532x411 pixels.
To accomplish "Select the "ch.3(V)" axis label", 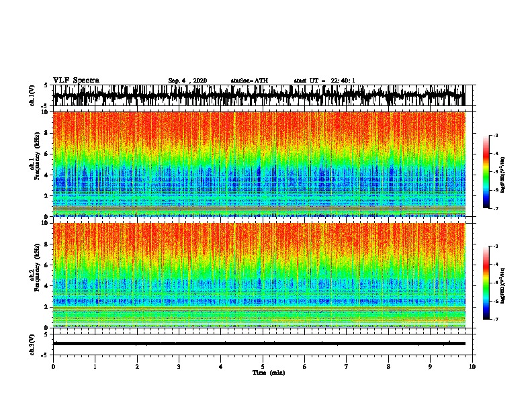I will tap(32, 345).
